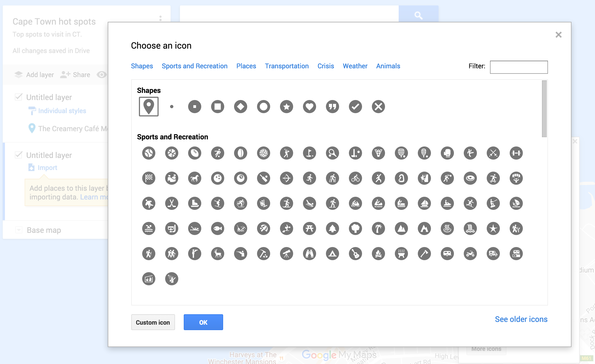The height and width of the screenshot is (364, 595).
Task: Select the cycling icon
Action: pyautogui.click(x=355, y=178)
